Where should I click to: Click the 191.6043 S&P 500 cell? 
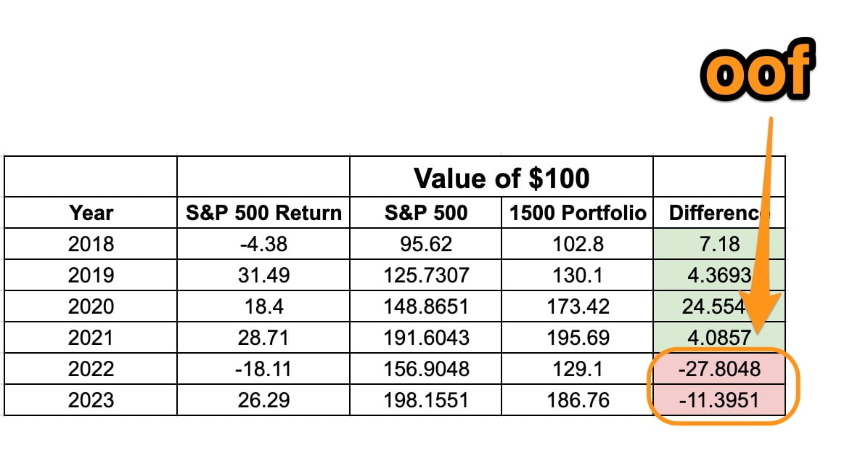[425, 338]
